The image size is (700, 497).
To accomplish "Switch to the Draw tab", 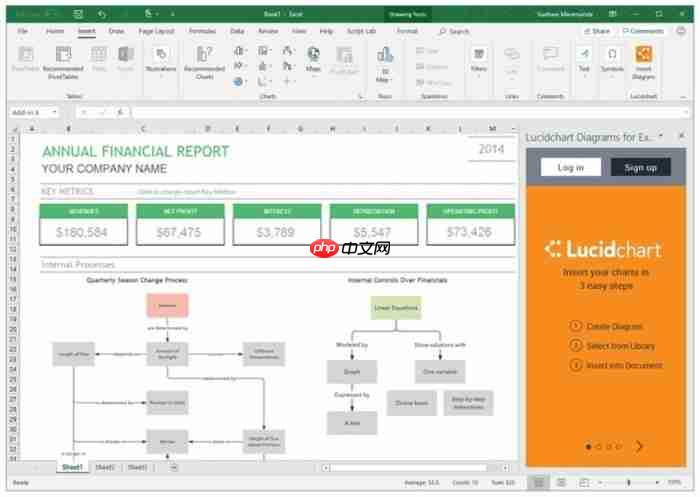I will tap(116, 31).
